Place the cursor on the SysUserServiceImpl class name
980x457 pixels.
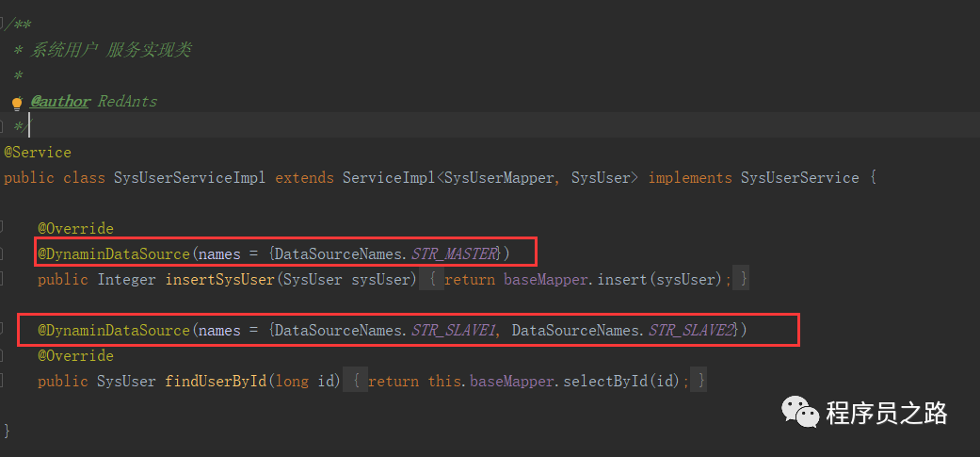190,178
